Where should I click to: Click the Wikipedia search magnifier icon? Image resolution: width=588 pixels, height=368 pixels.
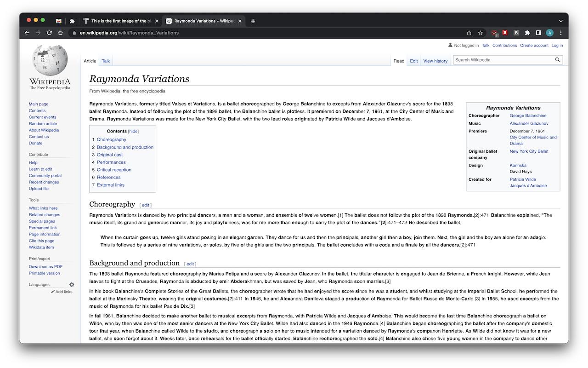pyautogui.click(x=558, y=60)
